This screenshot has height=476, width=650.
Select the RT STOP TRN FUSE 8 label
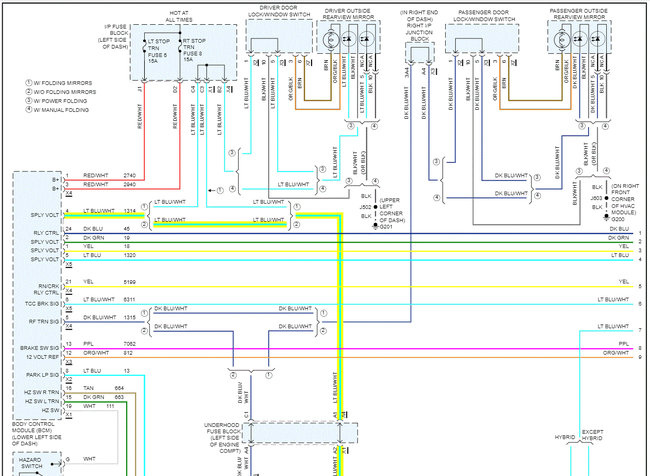point(194,50)
